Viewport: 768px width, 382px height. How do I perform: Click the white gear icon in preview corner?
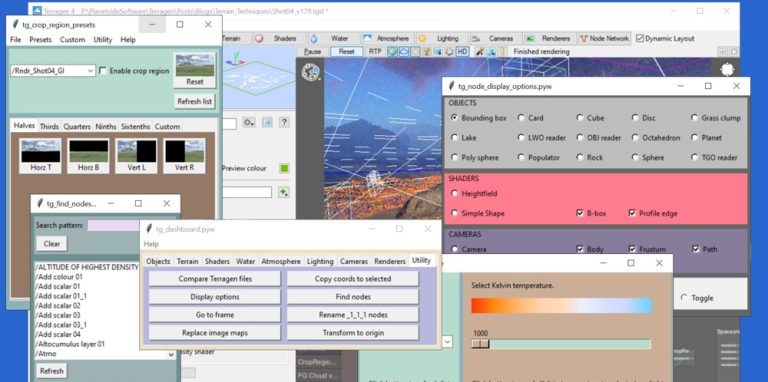pyautogui.click(x=727, y=70)
